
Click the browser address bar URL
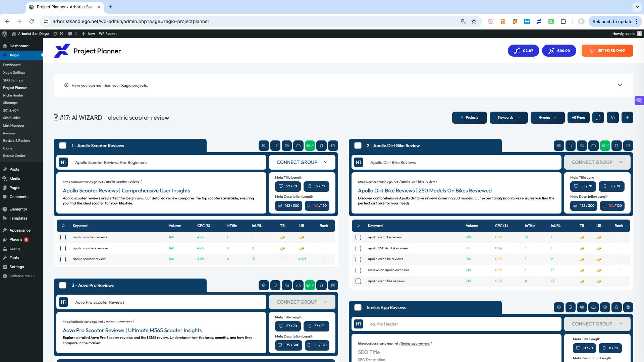point(131,21)
